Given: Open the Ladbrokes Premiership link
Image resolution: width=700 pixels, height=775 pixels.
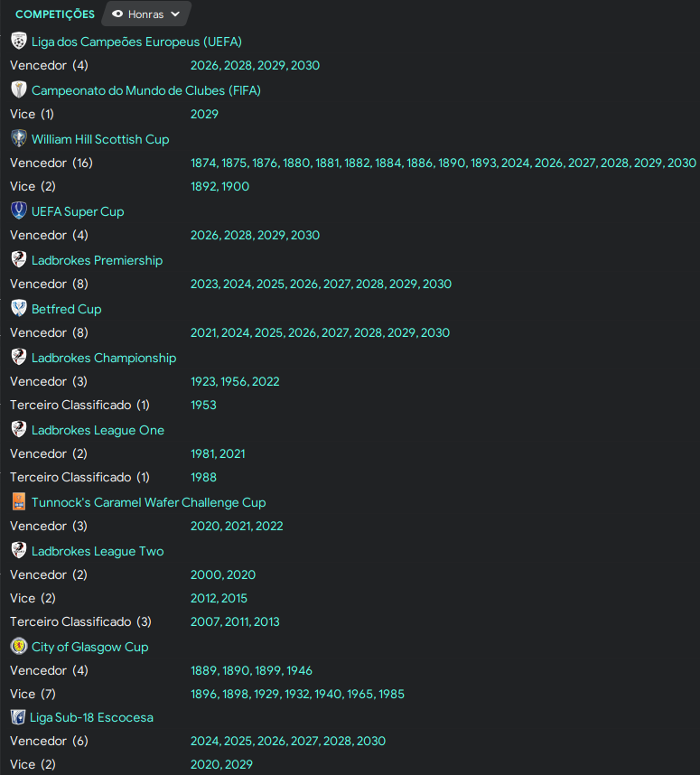Looking at the screenshot, I should (97, 260).
